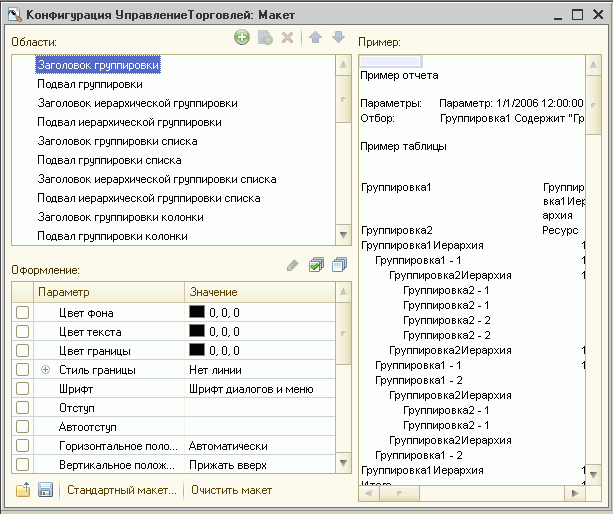Click black swatch for Цвет текста
Viewport: 613px width, 514px height.
click(x=197, y=331)
